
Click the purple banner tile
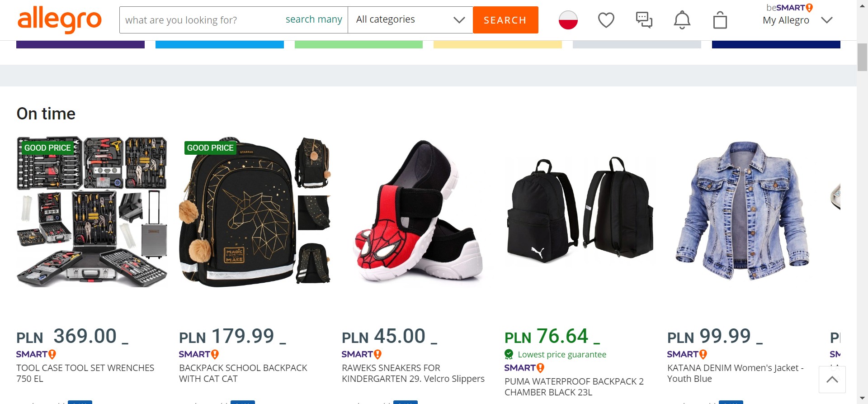(x=80, y=44)
